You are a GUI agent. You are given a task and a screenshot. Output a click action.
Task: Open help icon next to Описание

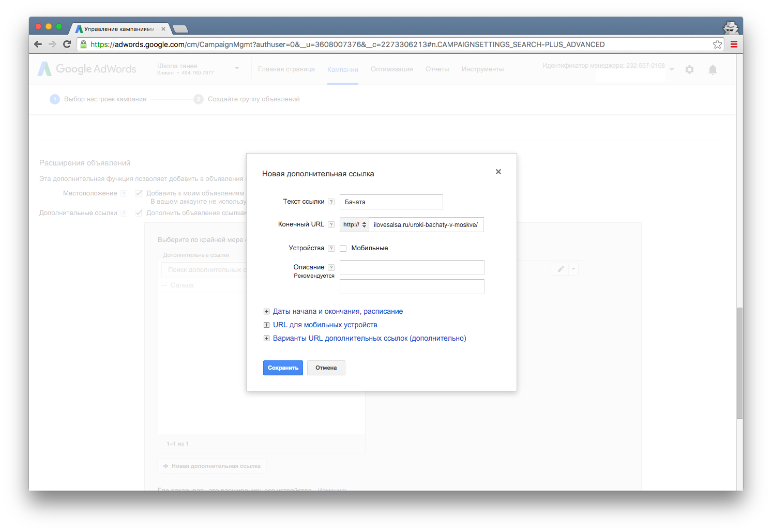pos(331,268)
